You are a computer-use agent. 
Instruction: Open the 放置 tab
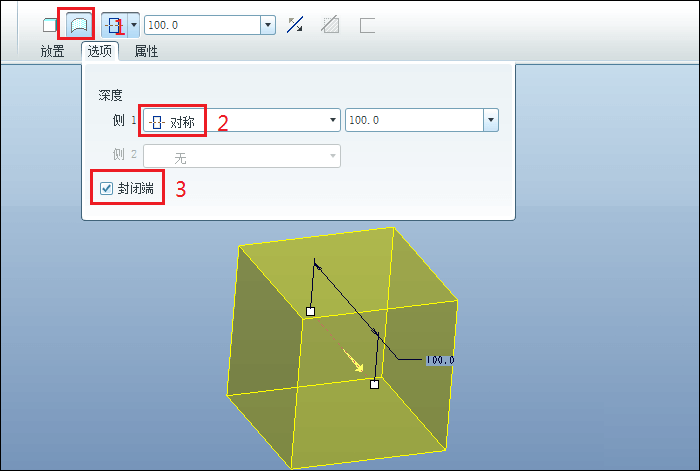(x=52, y=51)
